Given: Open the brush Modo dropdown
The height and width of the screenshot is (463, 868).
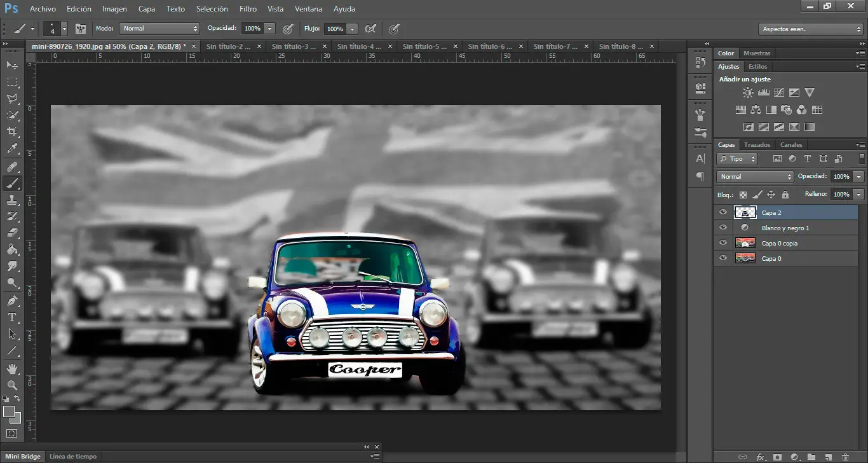Looking at the screenshot, I should coord(159,29).
